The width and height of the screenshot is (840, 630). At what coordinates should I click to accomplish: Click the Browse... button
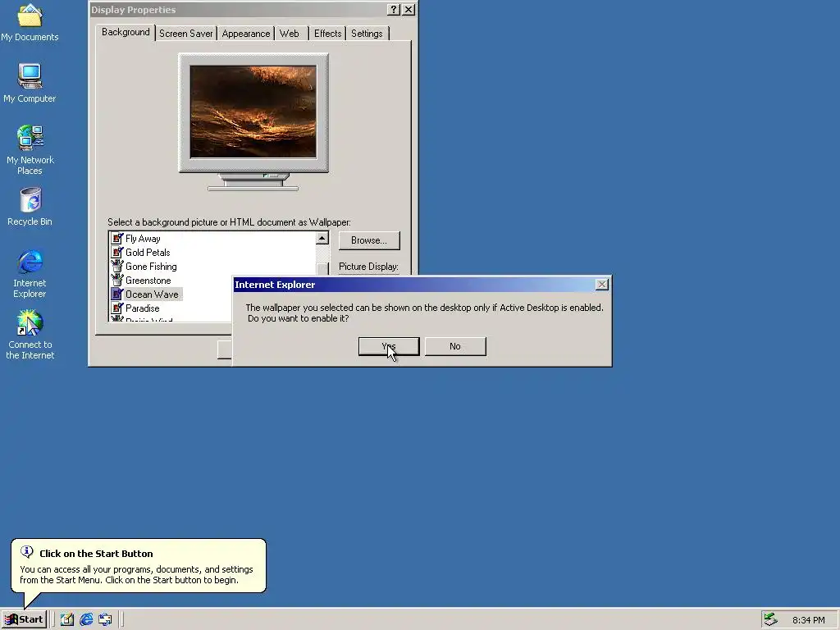click(x=369, y=240)
